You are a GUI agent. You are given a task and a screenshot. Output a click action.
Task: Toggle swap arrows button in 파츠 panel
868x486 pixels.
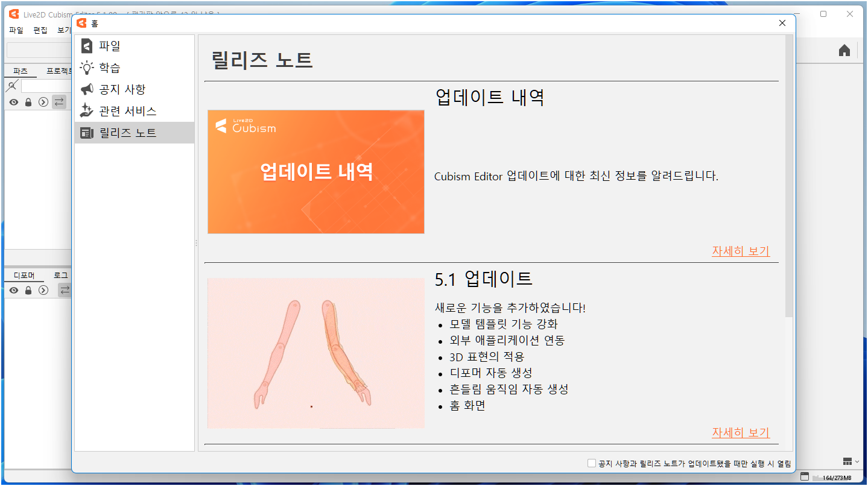(59, 102)
